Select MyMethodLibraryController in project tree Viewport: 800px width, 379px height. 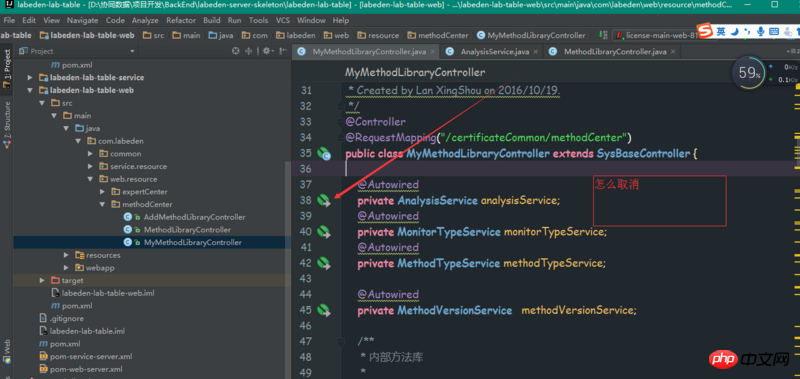[193, 242]
